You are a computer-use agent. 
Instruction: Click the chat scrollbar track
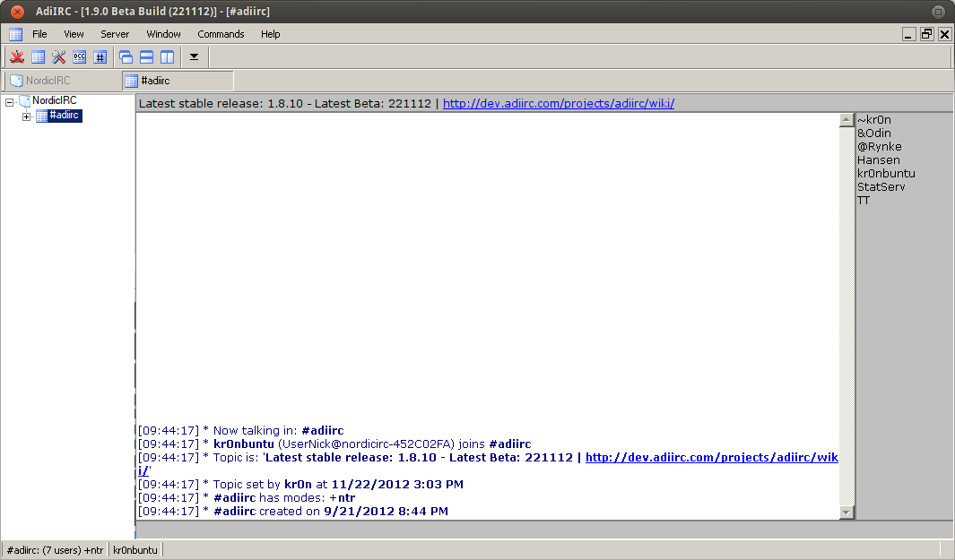pyautogui.click(x=846, y=316)
